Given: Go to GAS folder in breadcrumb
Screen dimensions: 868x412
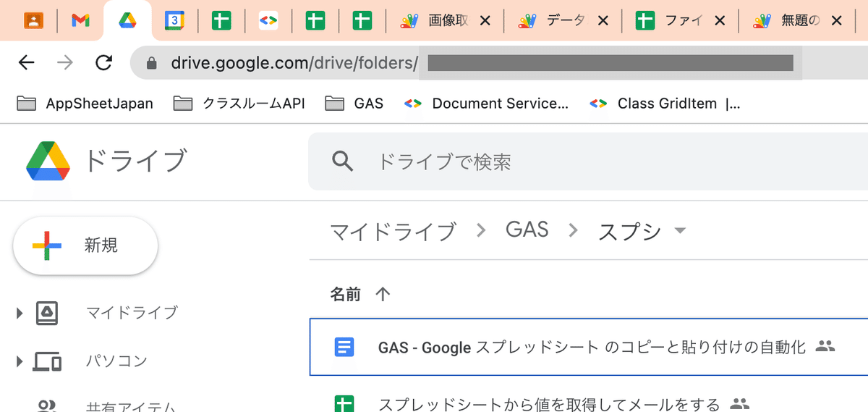Looking at the screenshot, I should pos(527,230).
